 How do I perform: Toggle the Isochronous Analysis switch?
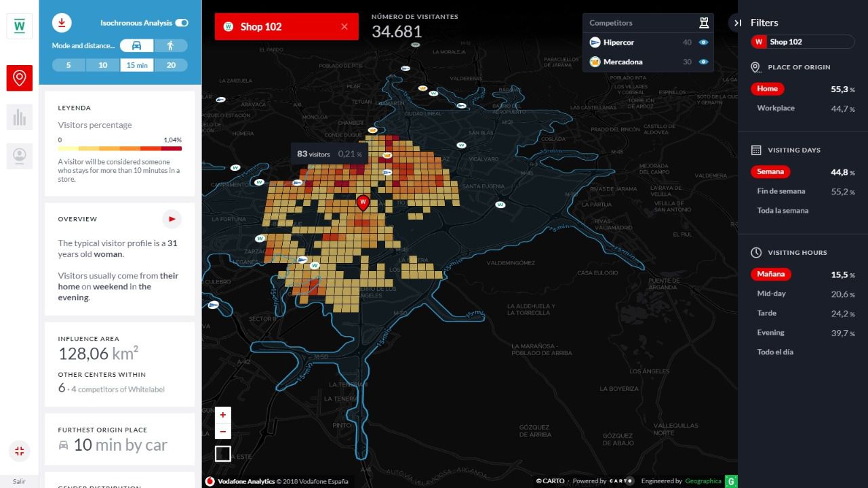coord(182,23)
